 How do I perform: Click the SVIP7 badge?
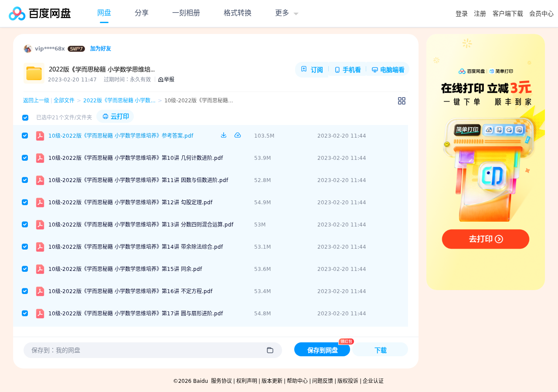[x=76, y=49]
